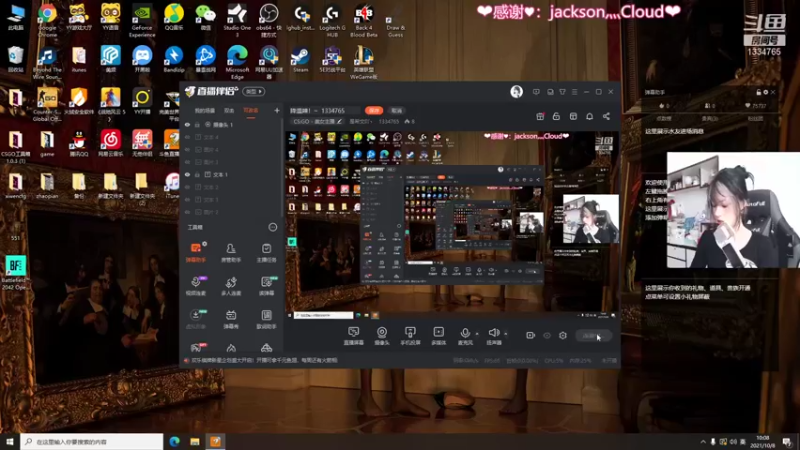800x450 pixels.
Task: Click the share icon in the room toolbar
Action: pyautogui.click(x=606, y=116)
